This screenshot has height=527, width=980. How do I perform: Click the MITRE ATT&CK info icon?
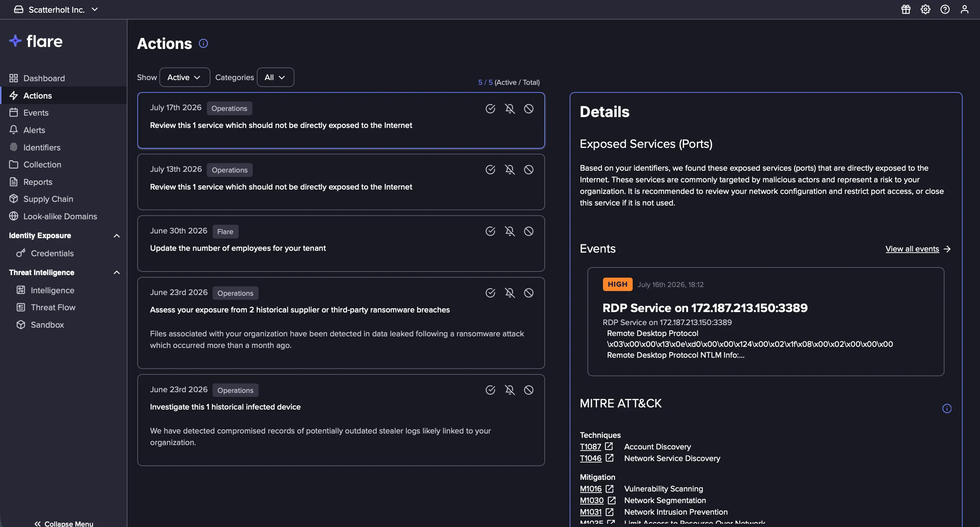coord(947,408)
